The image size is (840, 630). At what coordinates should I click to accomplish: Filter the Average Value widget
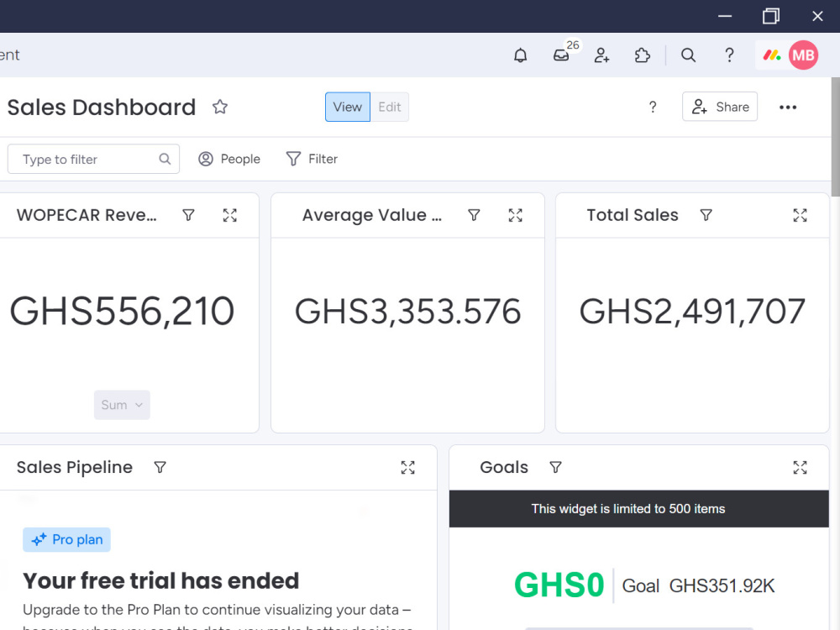pyautogui.click(x=474, y=215)
